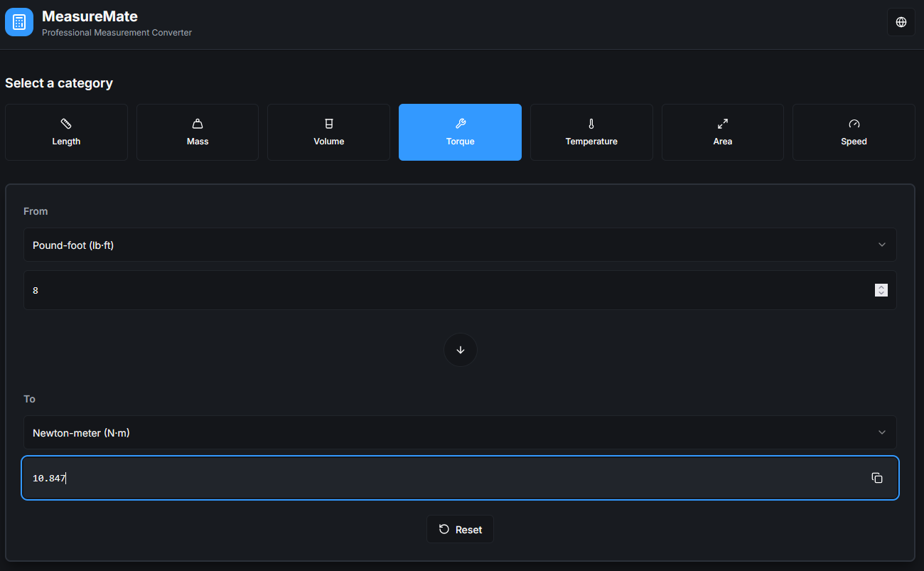The height and width of the screenshot is (571, 924).
Task: Focus the result field showing 10.847
Action: tap(441, 478)
